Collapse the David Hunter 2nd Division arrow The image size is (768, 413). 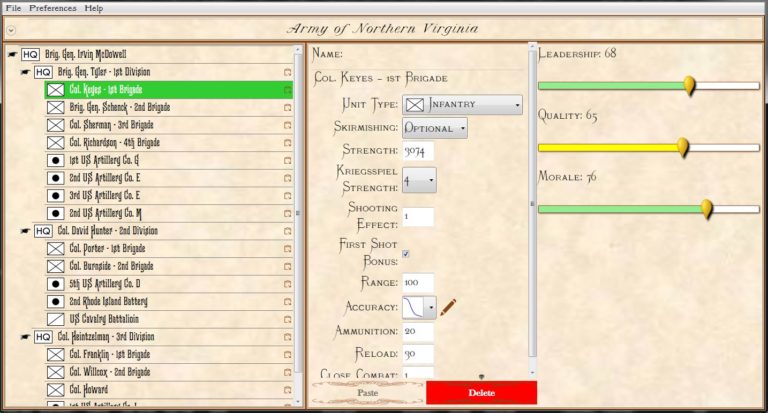(x=25, y=231)
